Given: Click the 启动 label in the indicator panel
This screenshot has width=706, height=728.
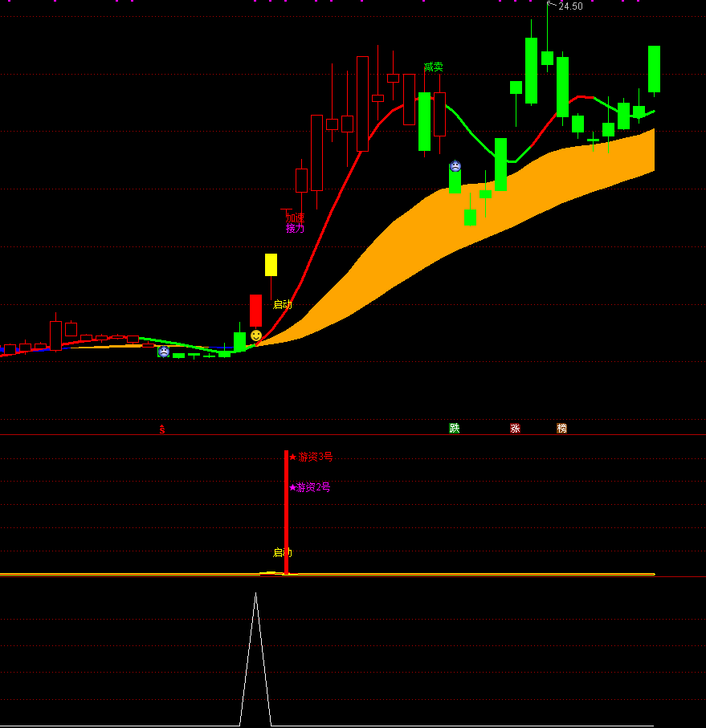Looking at the screenshot, I should [x=283, y=553].
